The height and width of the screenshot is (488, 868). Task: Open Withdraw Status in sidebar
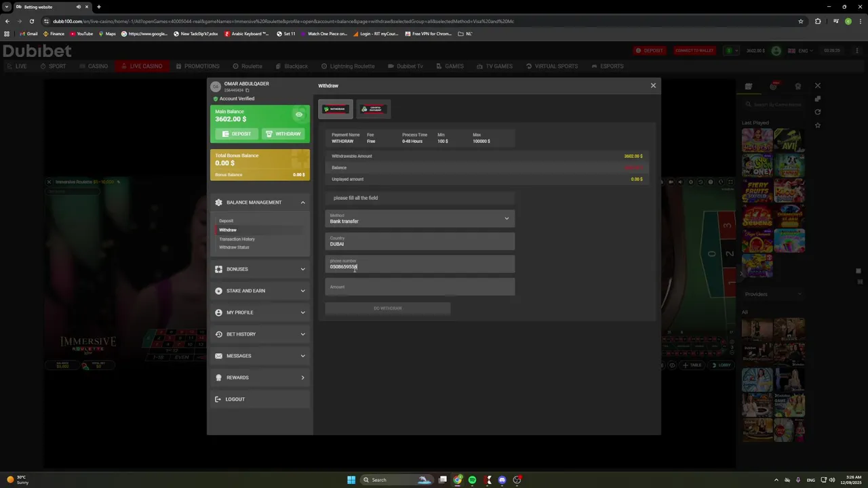pos(234,247)
